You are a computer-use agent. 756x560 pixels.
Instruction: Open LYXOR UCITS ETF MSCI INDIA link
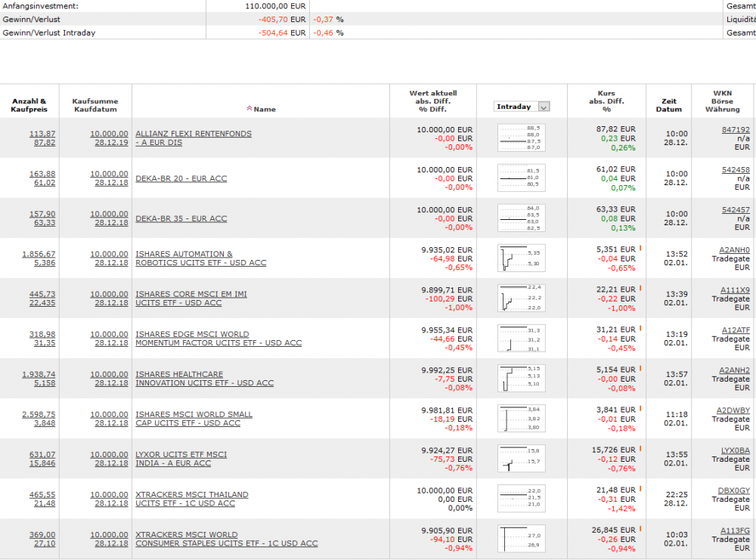181,458
